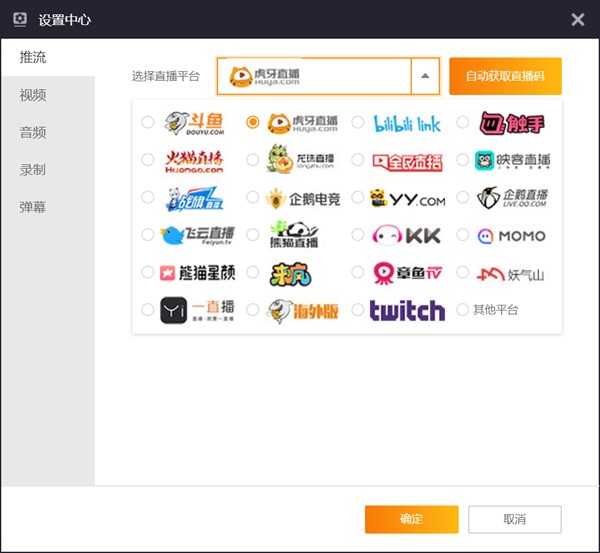The width and height of the screenshot is (600, 553).
Task: Select the 龙珠直播 radio button
Action: point(253,160)
